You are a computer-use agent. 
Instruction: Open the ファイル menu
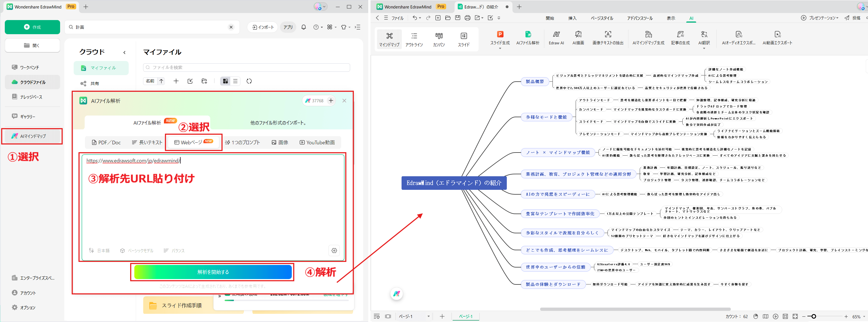397,18
